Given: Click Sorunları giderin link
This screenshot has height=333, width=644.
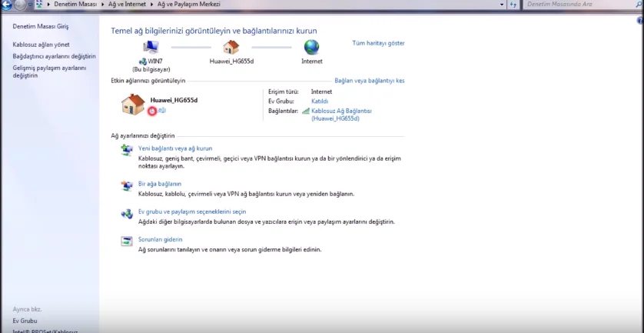Looking at the screenshot, I should (x=160, y=239).
